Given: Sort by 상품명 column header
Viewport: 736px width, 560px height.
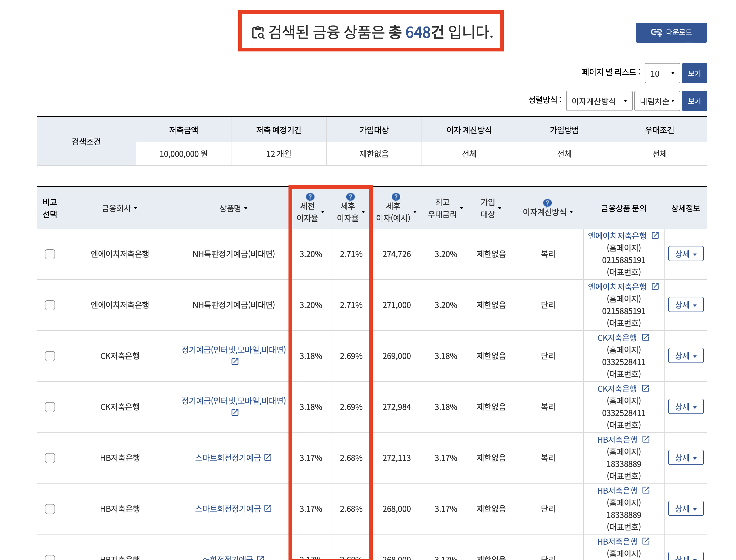Looking at the screenshot, I should coord(233,208).
